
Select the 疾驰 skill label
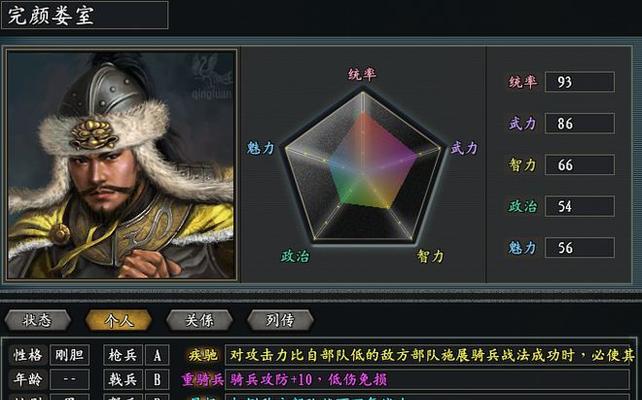tap(203, 355)
